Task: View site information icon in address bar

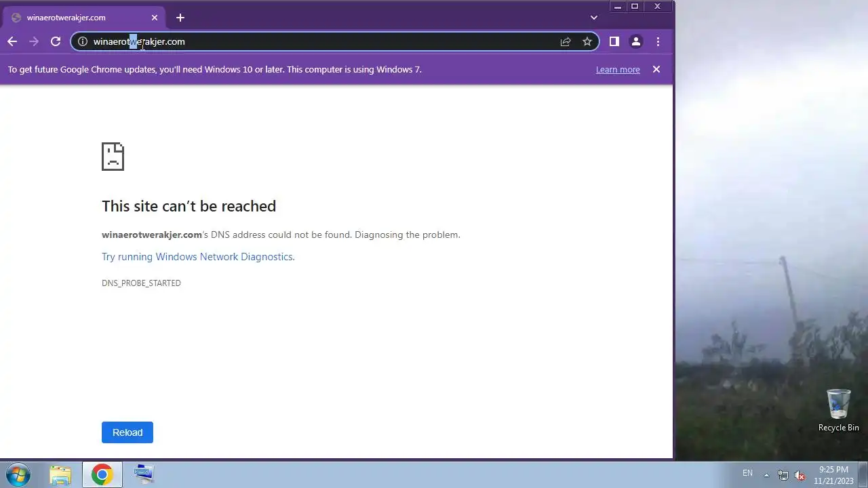Action: [83, 41]
